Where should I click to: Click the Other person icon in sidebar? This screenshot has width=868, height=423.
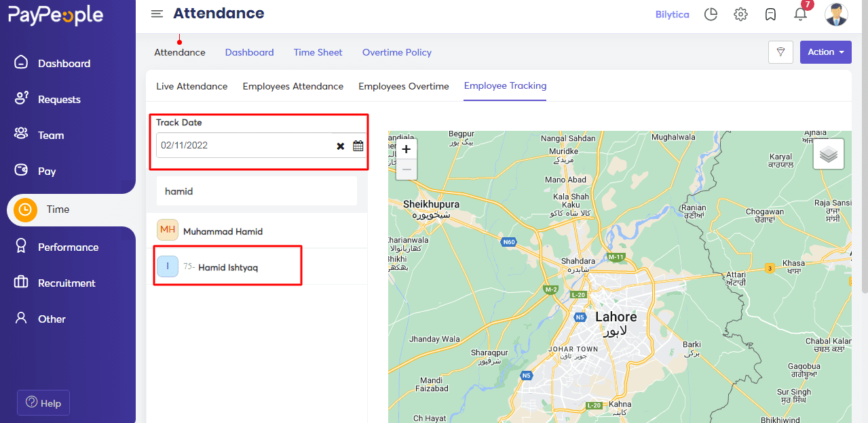22,318
